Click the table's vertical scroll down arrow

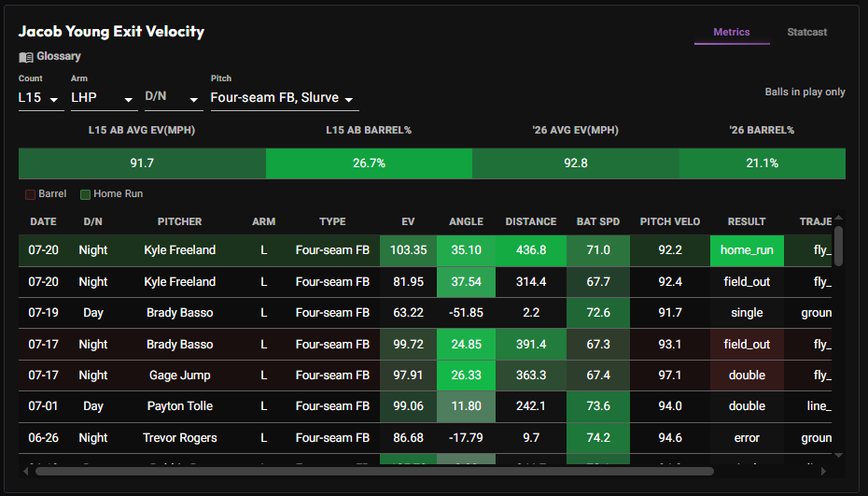click(x=839, y=455)
